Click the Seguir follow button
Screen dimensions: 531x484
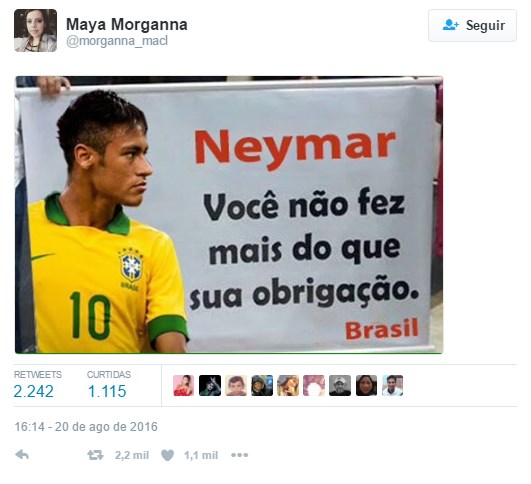click(472, 25)
